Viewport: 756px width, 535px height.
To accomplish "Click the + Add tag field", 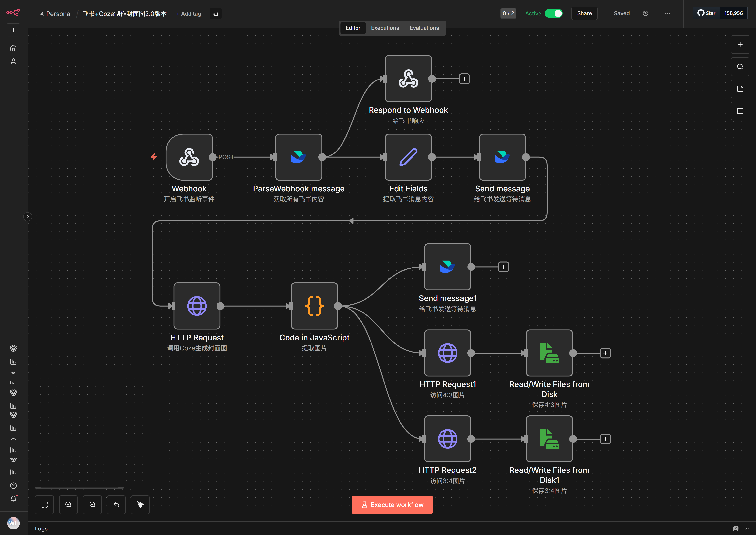I will point(189,14).
